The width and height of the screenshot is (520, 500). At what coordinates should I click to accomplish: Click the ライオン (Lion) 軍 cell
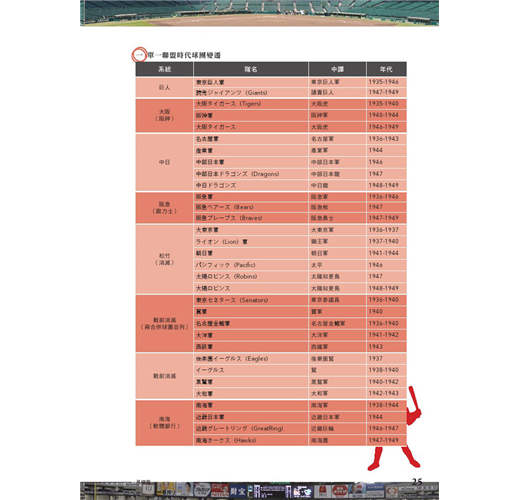pos(251,242)
